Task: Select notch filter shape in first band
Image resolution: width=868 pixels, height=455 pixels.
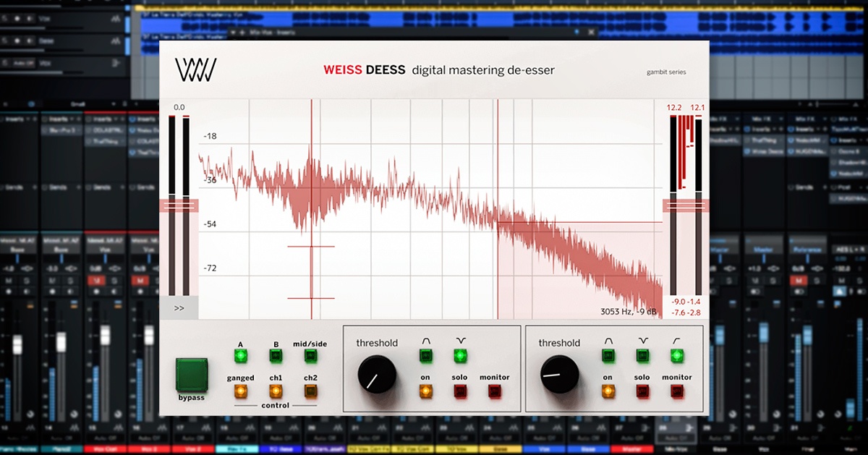Action: (459, 355)
